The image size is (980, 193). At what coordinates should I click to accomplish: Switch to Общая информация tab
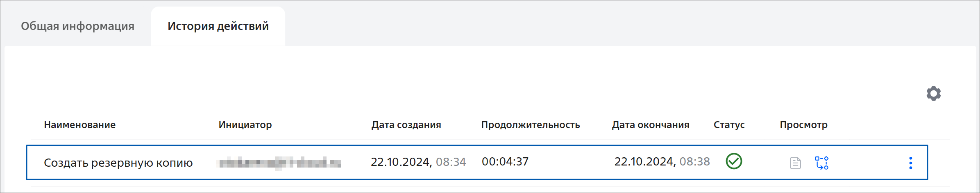77,26
